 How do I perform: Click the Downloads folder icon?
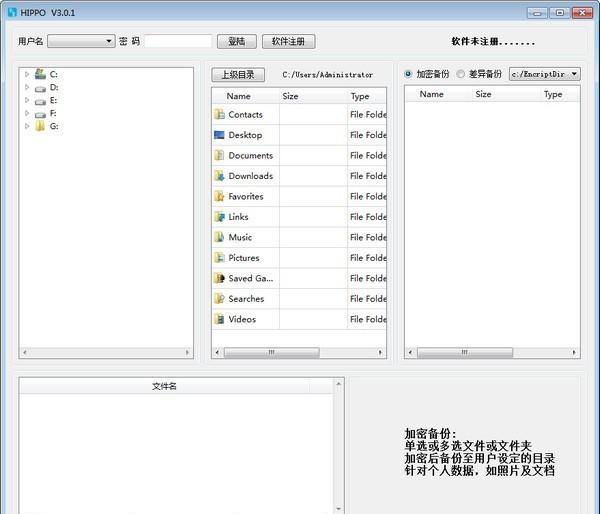pos(219,176)
